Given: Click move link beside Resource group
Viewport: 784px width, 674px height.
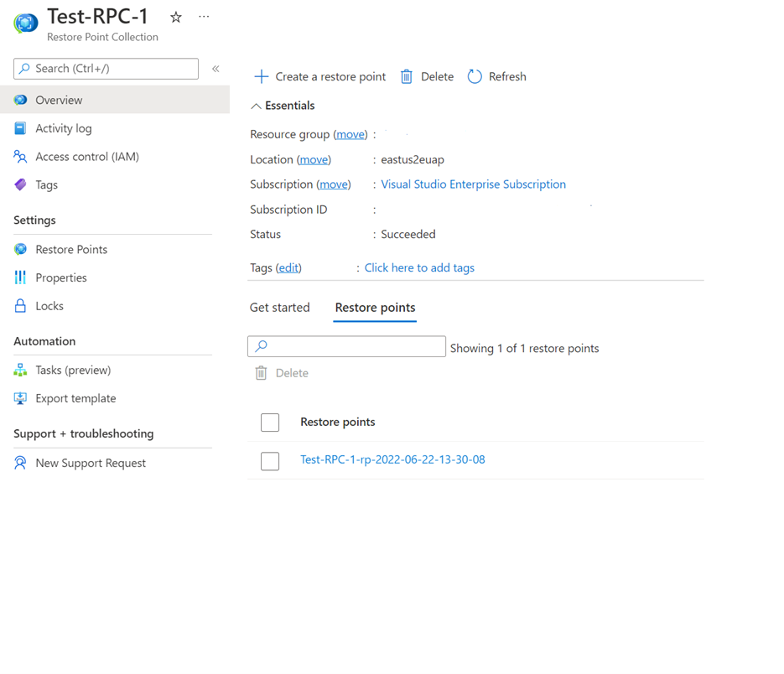Looking at the screenshot, I should (351, 134).
